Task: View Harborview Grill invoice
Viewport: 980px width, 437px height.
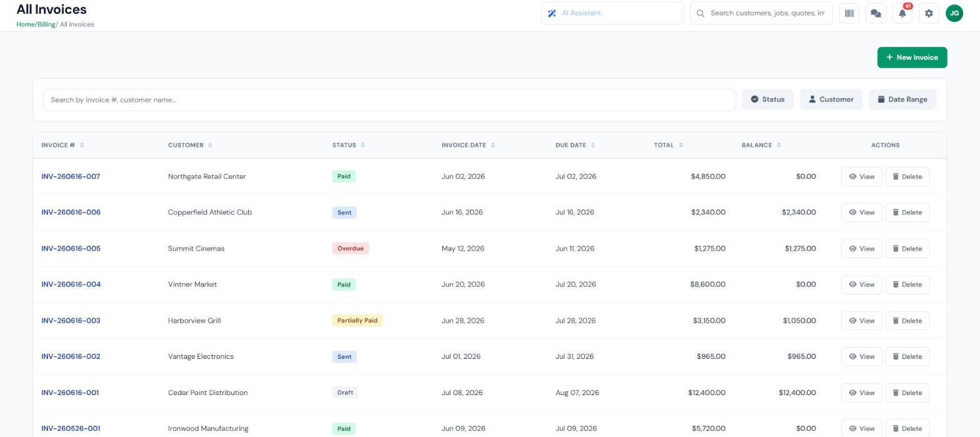Action: click(x=861, y=321)
